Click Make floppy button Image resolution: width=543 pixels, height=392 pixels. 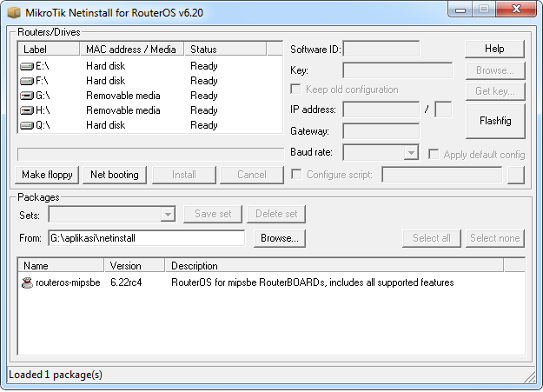[47, 175]
